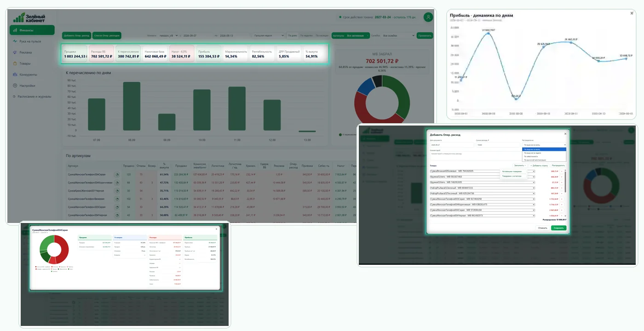Image resolution: width=644 pixels, height=331 pixels.
Task: Open pie chart icon for СумкаЖенскаяТелефонБежевая row
Action: pos(117,199)
